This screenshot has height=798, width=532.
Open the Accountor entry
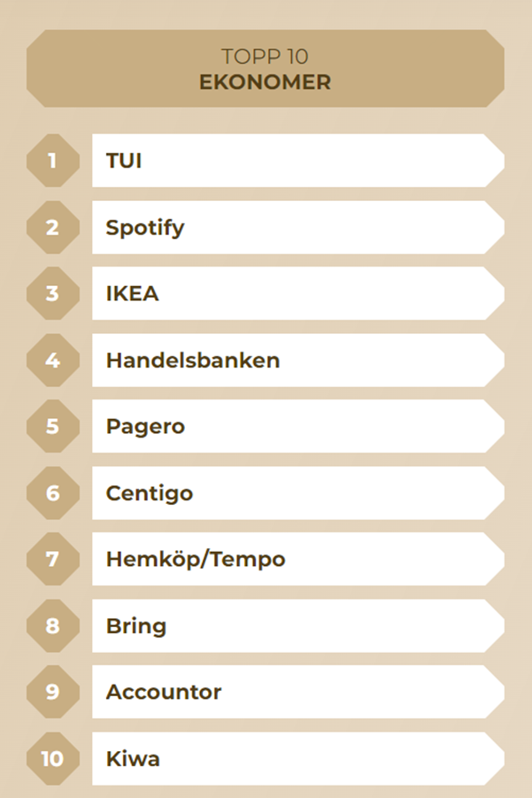click(298, 692)
